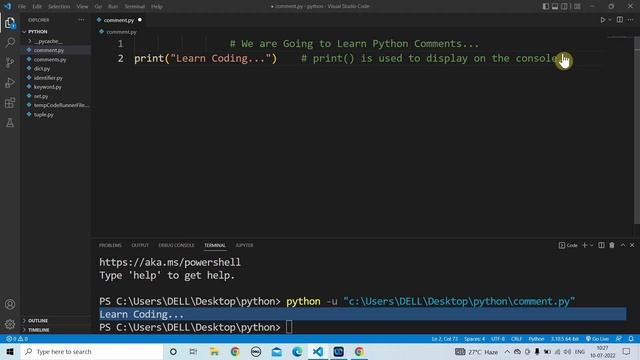Change encoding via UTF-8 status item

pos(498,339)
